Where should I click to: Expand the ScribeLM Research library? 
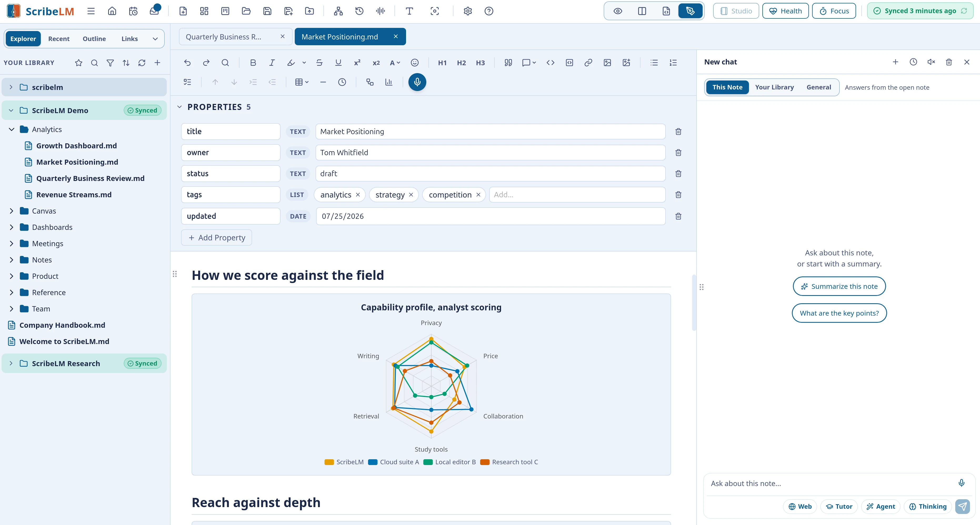point(11,364)
